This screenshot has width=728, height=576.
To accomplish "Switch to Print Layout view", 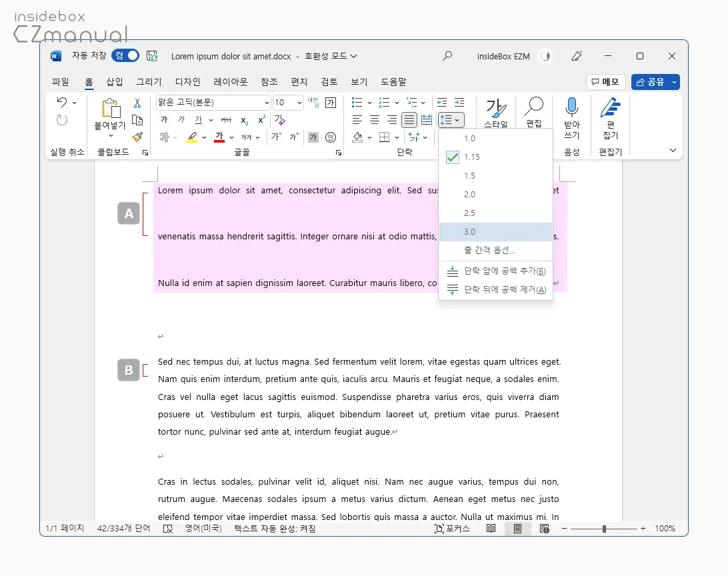I will pyautogui.click(x=518, y=529).
